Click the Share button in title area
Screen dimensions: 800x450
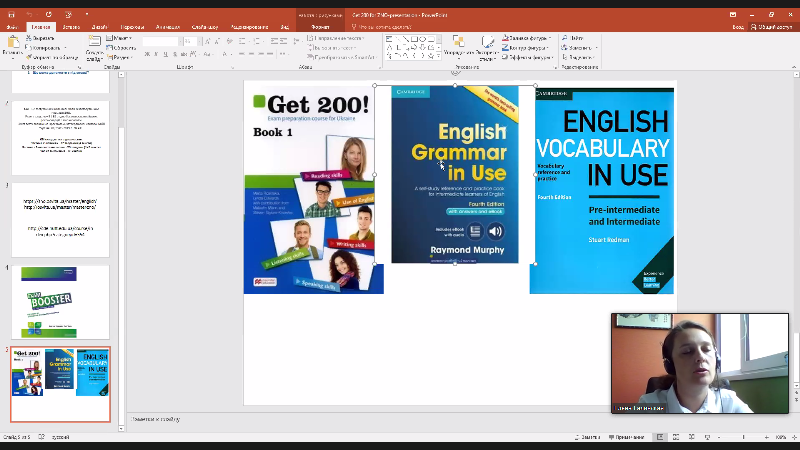click(x=772, y=28)
